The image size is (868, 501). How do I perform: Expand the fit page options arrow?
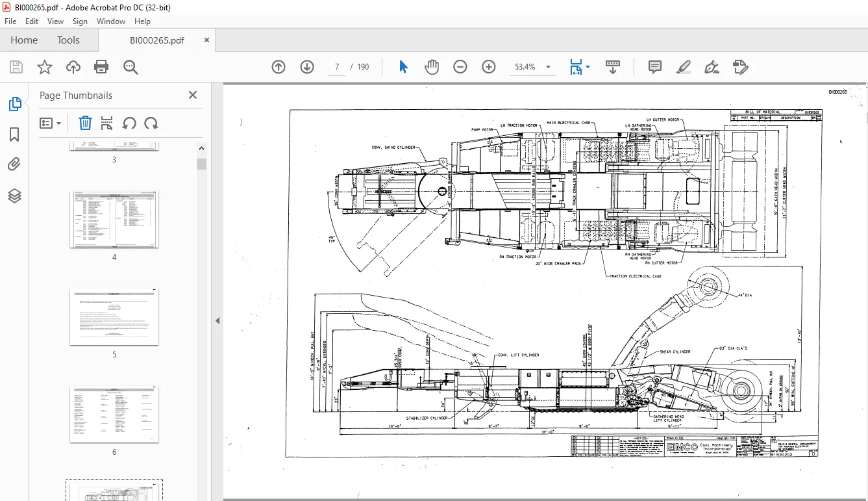click(x=588, y=67)
